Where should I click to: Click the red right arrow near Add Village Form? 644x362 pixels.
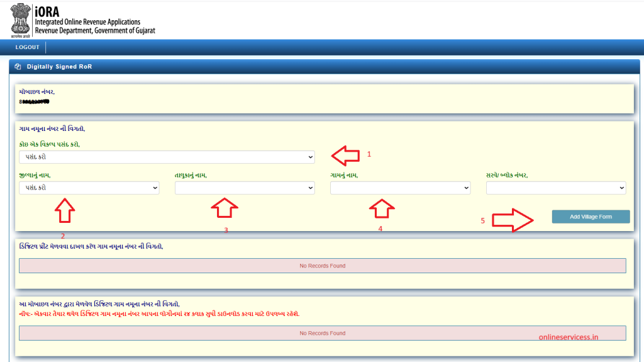click(513, 220)
